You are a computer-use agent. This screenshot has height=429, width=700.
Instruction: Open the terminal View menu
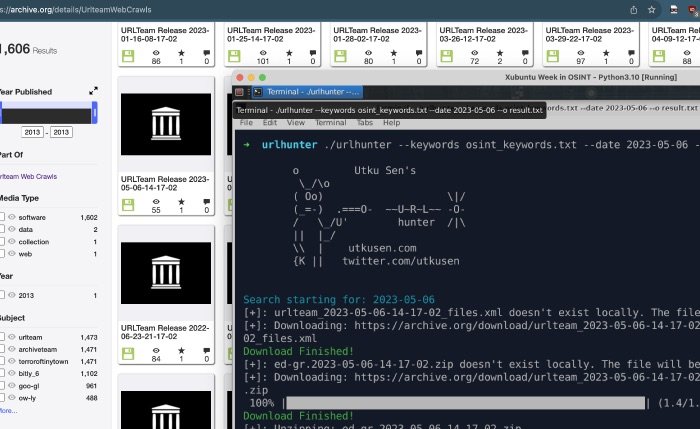(x=296, y=123)
